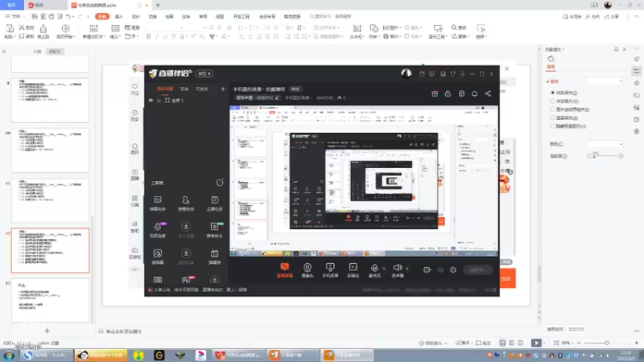Open the list assistant tool
This screenshot has height=362, width=644.
(x=214, y=230)
